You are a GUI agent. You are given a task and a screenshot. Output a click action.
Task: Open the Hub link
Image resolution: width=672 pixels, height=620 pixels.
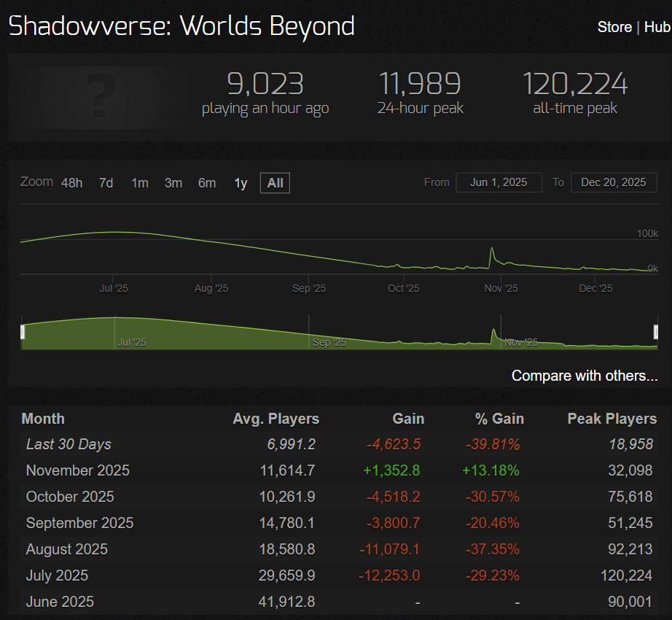pos(657,27)
